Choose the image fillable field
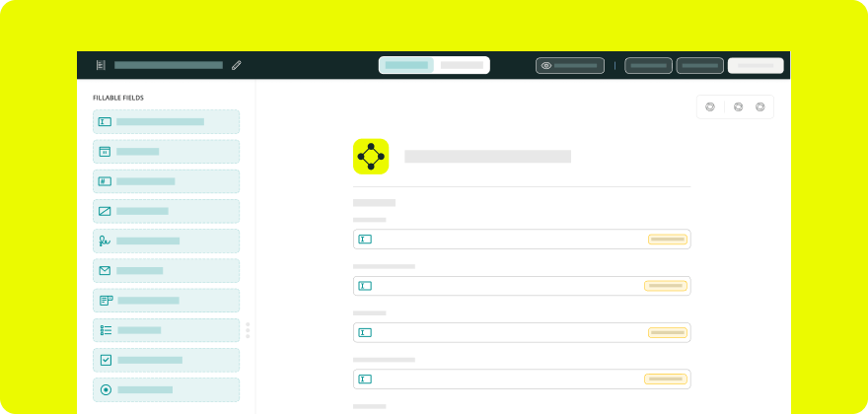This screenshot has width=868, height=414. click(x=166, y=211)
